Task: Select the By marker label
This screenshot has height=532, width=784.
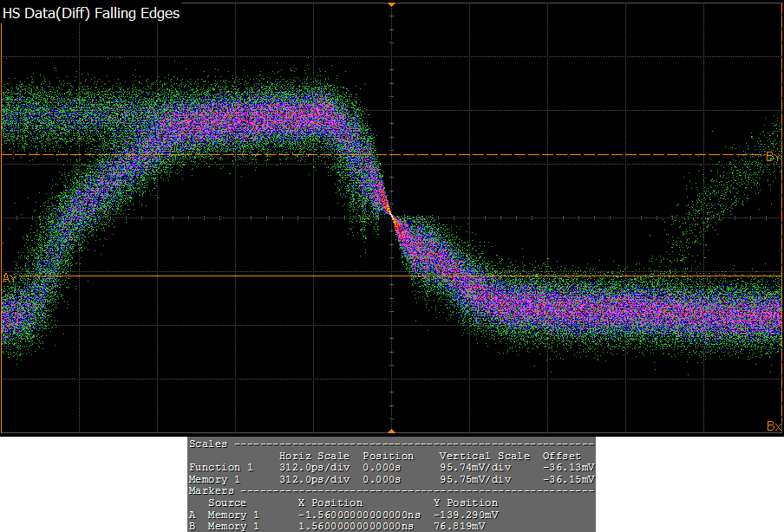Action: coord(773,157)
